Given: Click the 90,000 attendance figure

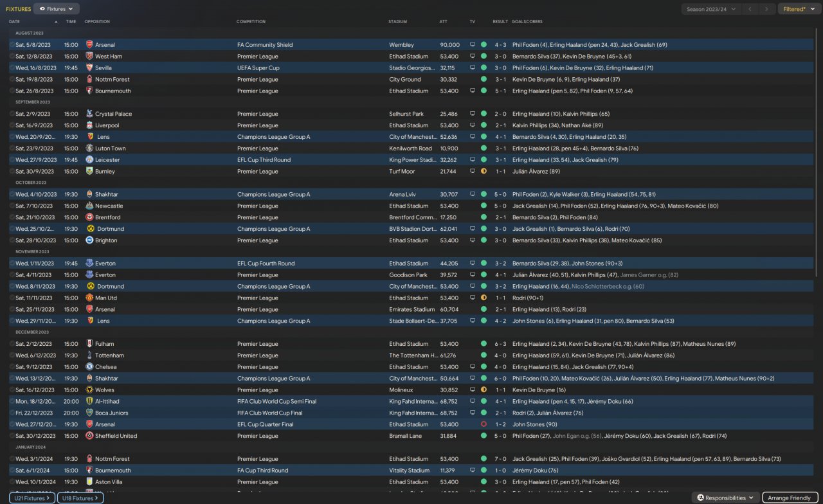Looking at the screenshot, I should click(449, 45).
